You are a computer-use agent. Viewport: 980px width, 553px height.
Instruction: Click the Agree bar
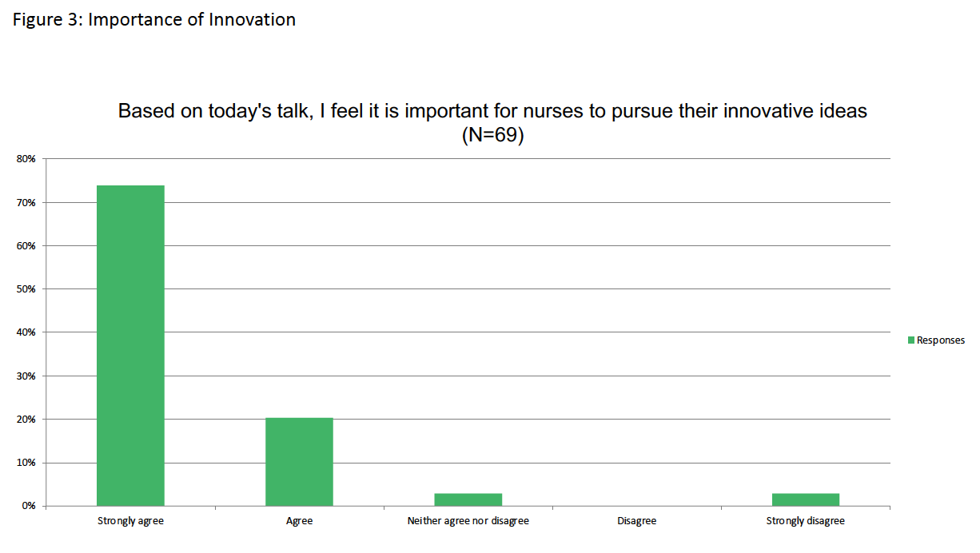coord(299,462)
